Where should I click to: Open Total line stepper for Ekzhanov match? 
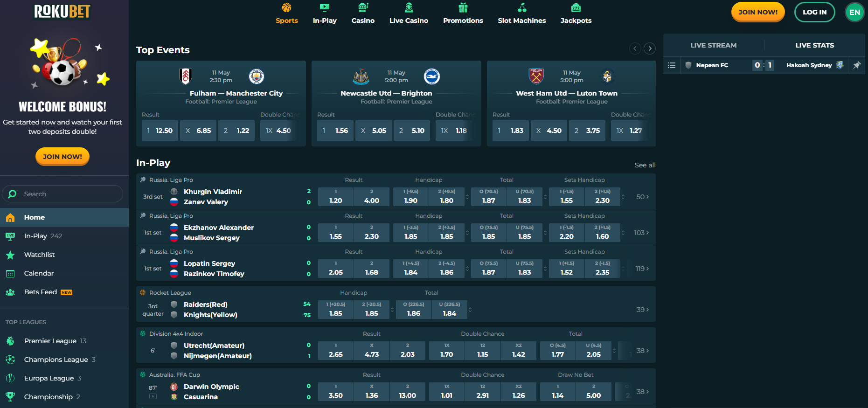(545, 233)
